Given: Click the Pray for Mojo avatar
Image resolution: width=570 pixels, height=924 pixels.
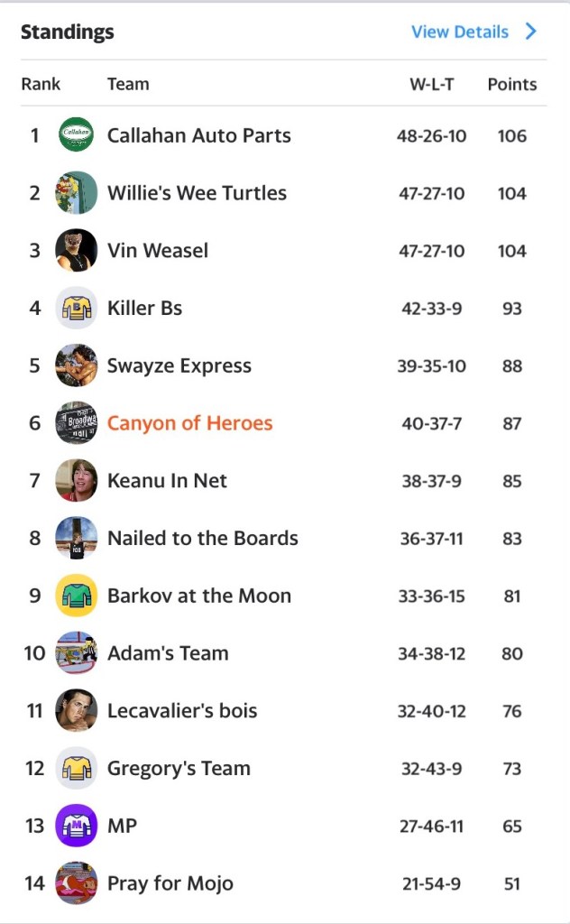Looking at the screenshot, I should coord(76,883).
